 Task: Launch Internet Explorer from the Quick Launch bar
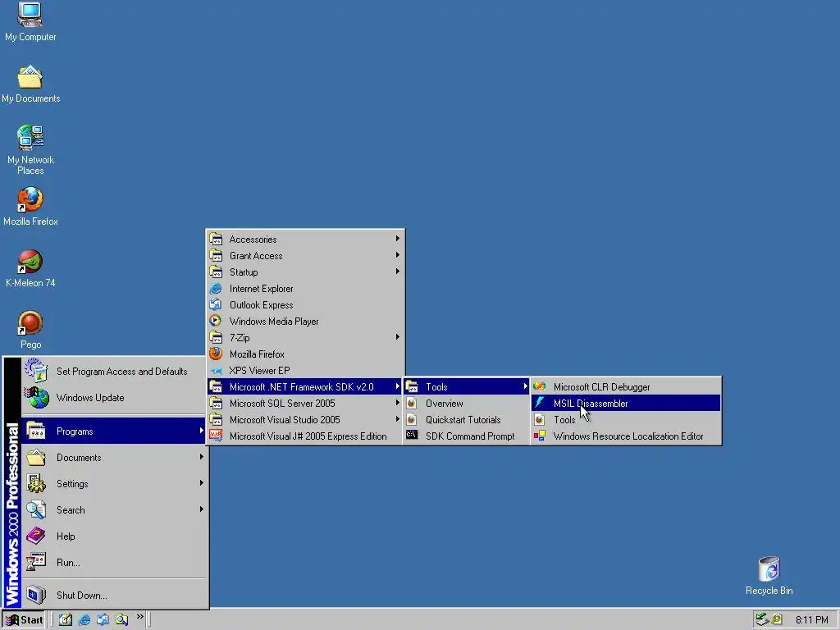[84, 620]
